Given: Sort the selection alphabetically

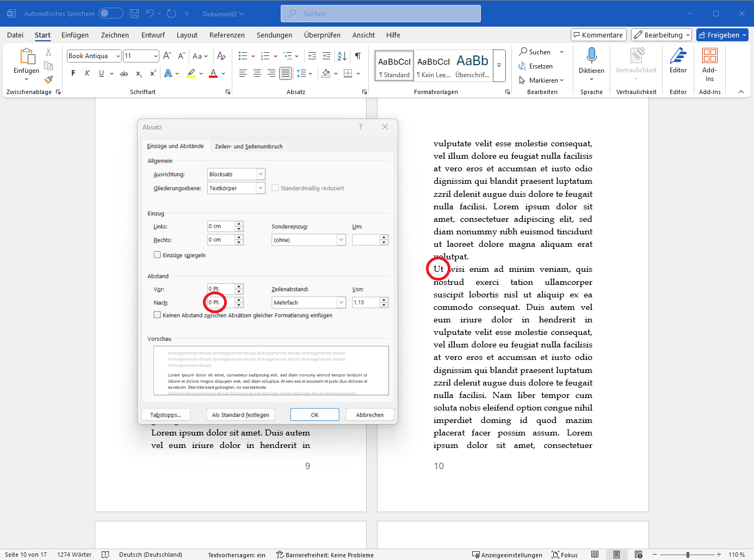Looking at the screenshot, I should (342, 56).
